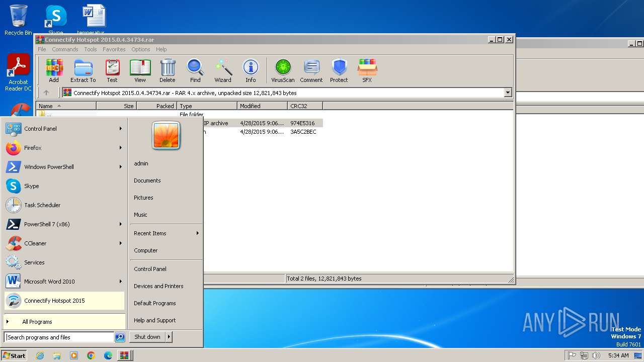Open Shut down options arrow
The width and height of the screenshot is (644, 362).
point(169,337)
